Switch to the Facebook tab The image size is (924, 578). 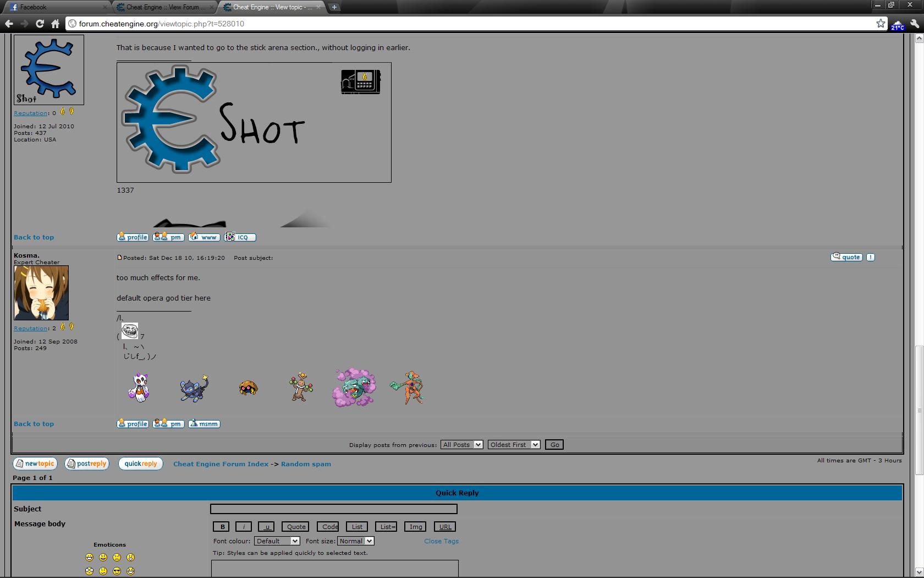[55, 7]
